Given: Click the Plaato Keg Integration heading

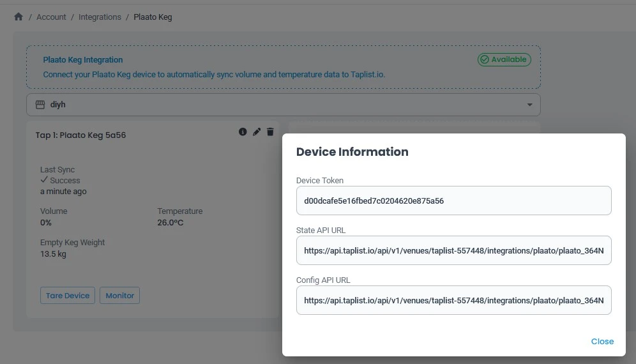Looking at the screenshot, I should [83, 60].
